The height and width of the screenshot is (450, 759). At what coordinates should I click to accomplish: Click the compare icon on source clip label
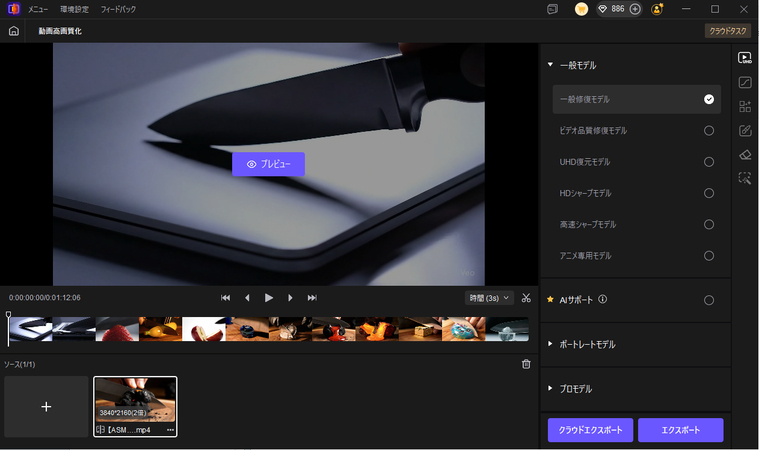(x=101, y=430)
